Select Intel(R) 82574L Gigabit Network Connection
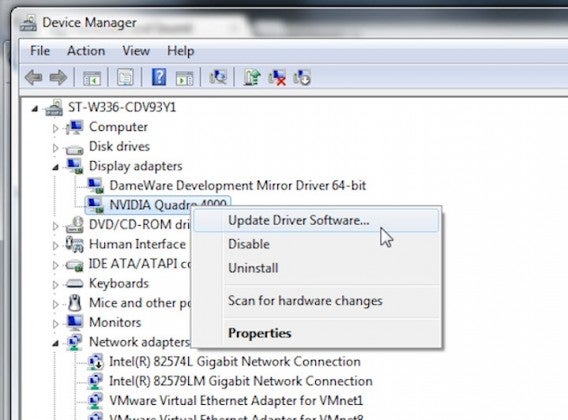Screen dimensions: 568x420 click(235, 362)
